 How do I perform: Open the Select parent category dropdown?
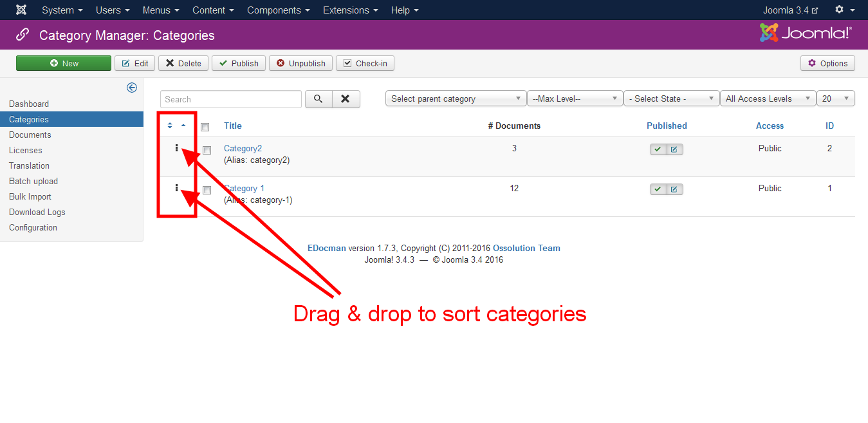click(456, 99)
